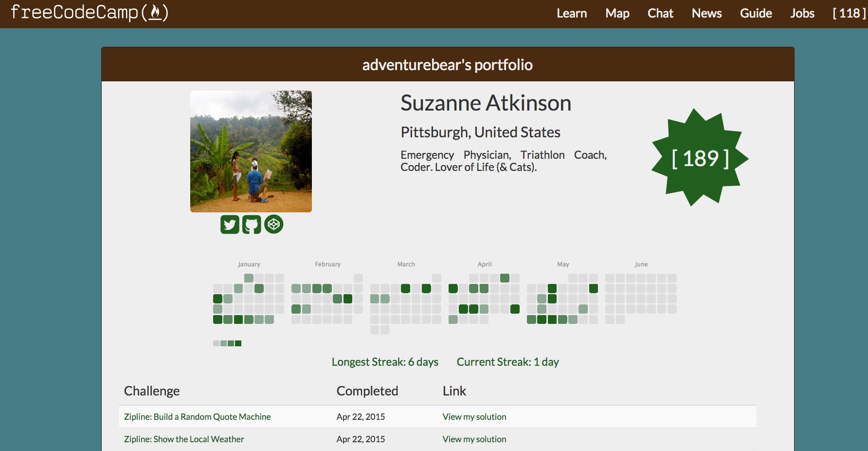Screen dimensions: 868x451
Task: Click the Challenge column header
Action: pos(152,391)
